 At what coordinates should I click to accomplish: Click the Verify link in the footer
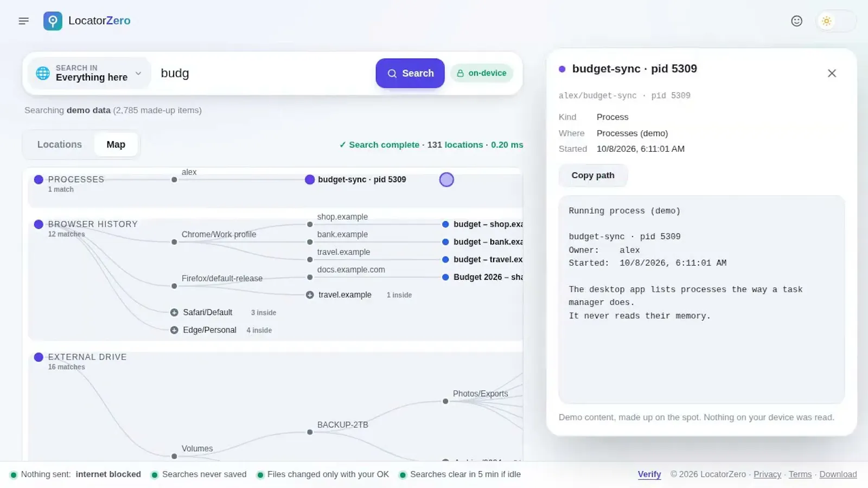click(649, 474)
